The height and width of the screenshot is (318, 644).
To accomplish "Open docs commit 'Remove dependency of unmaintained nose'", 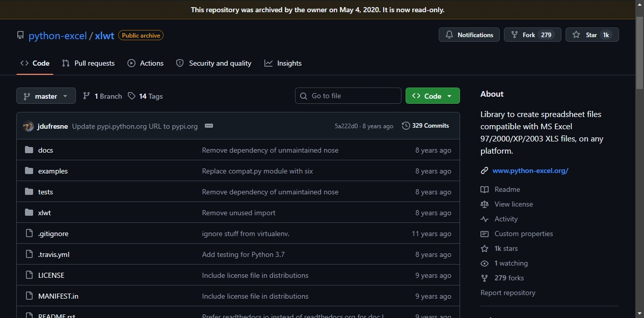I will 270,150.
